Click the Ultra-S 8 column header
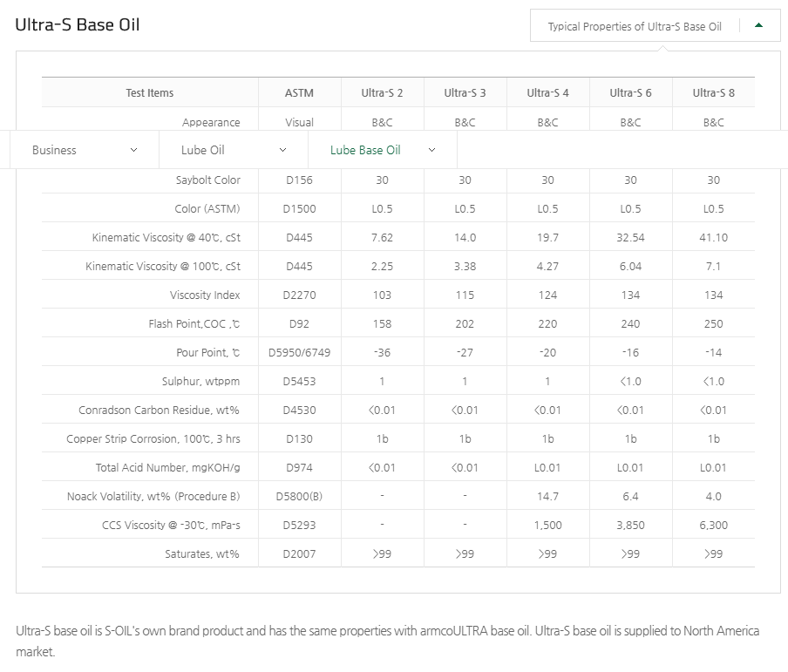The height and width of the screenshot is (672, 788). point(714,93)
